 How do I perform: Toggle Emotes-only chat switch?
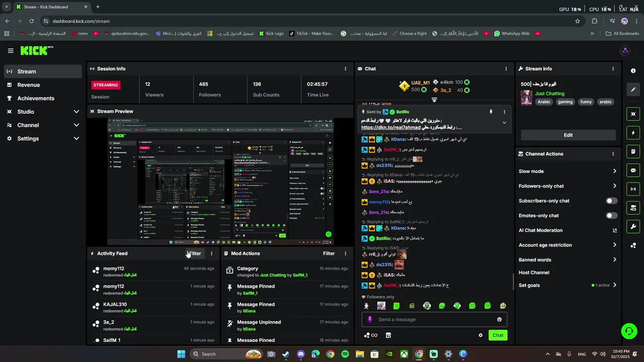click(x=611, y=216)
